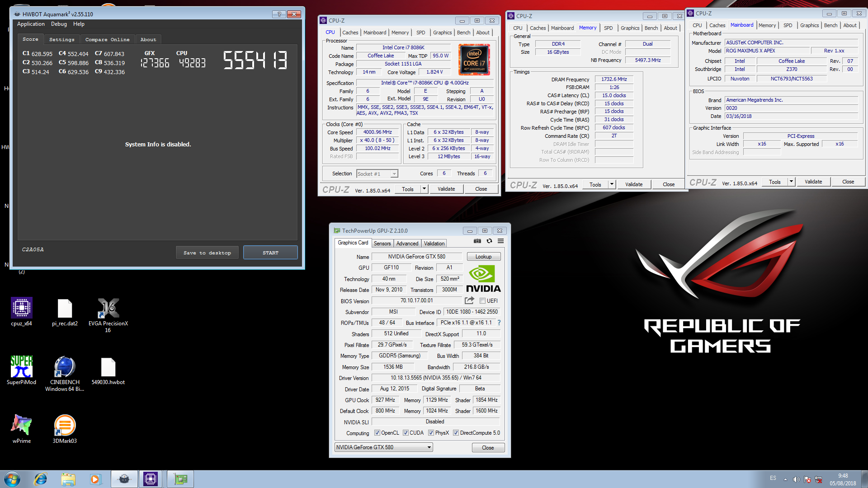Open the Windows Start menu

(x=12, y=479)
